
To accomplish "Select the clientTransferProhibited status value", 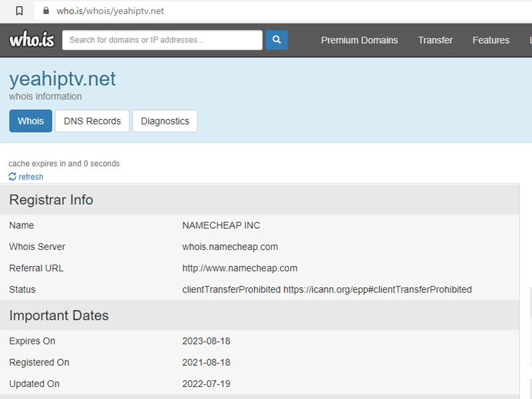I will coord(327,289).
